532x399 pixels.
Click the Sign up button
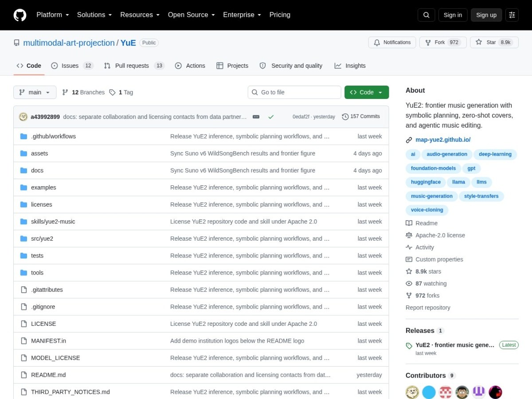(x=486, y=15)
